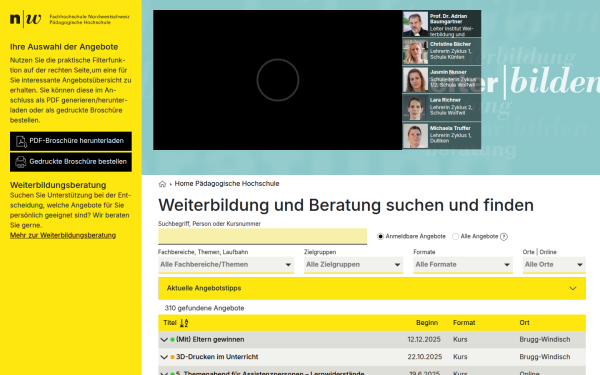Screen dimensions: 600x375
Task: Select Alle Angebote radio button
Action: point(455,236)
